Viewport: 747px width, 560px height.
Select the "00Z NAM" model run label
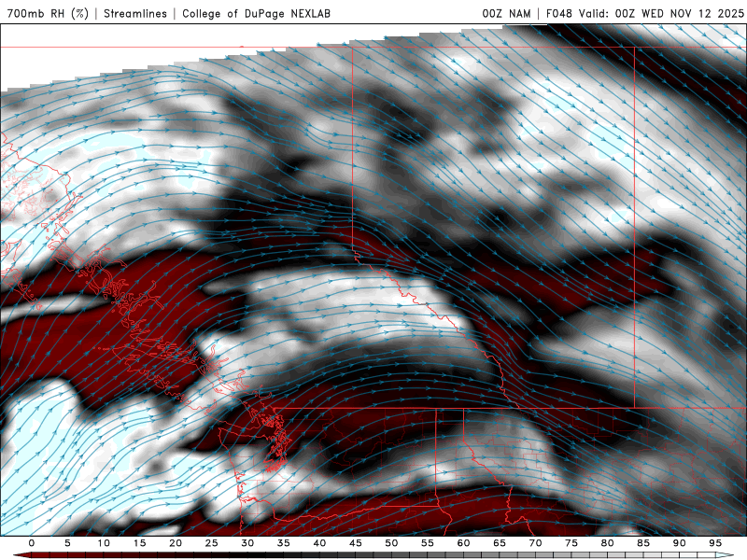click(x=506, y=13)
